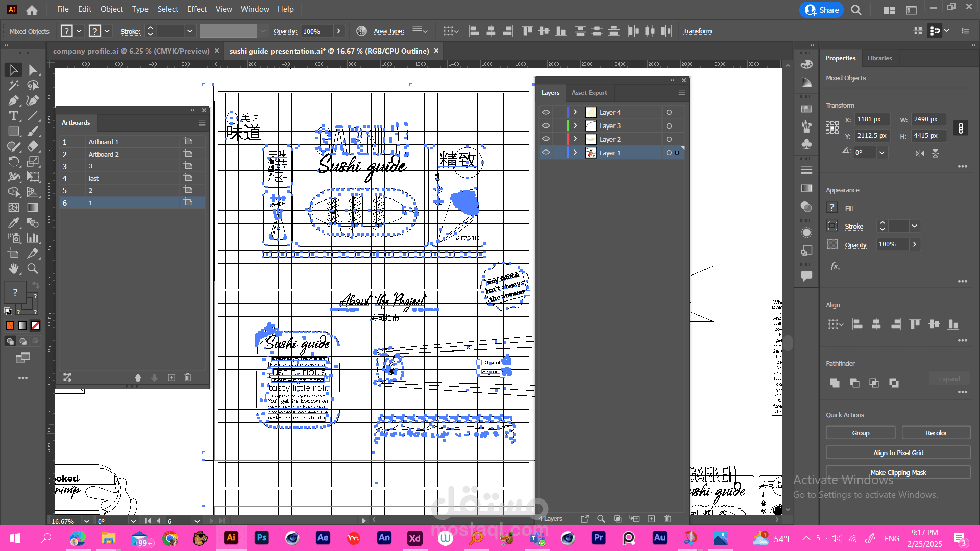Viewport: 980px width, 551px height.
Task: Activate the Type tool
Action: pyautogui.click(x=14, y=116)
